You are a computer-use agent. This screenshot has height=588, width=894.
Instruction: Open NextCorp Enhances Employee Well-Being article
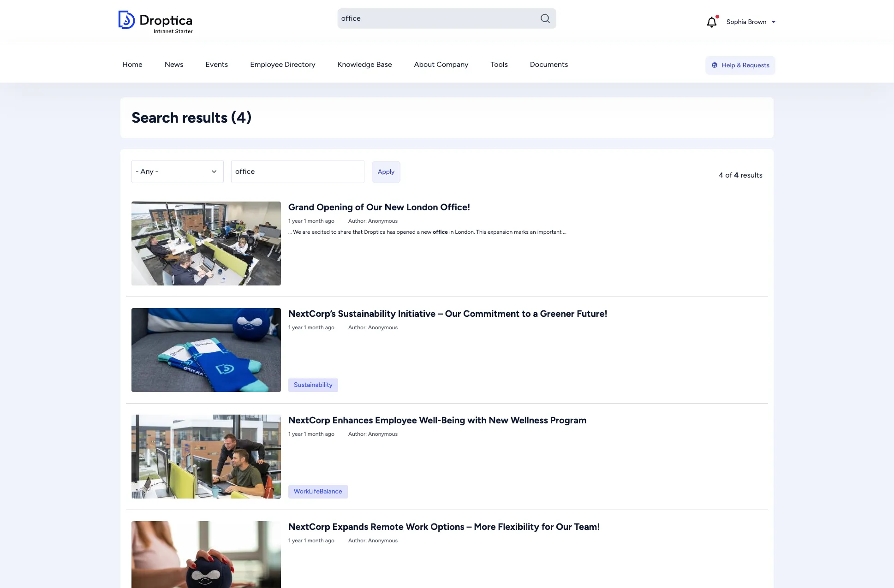tap(437, 421)
